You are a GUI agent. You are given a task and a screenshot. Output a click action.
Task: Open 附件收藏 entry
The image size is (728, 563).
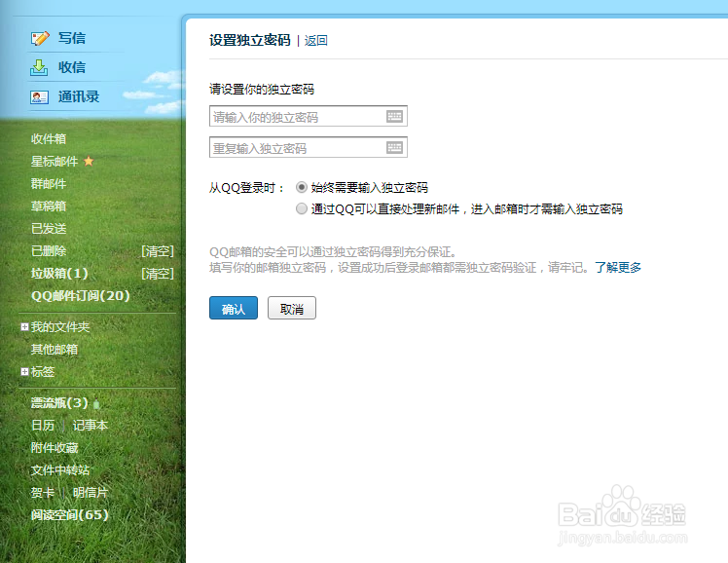click(55, 448)
